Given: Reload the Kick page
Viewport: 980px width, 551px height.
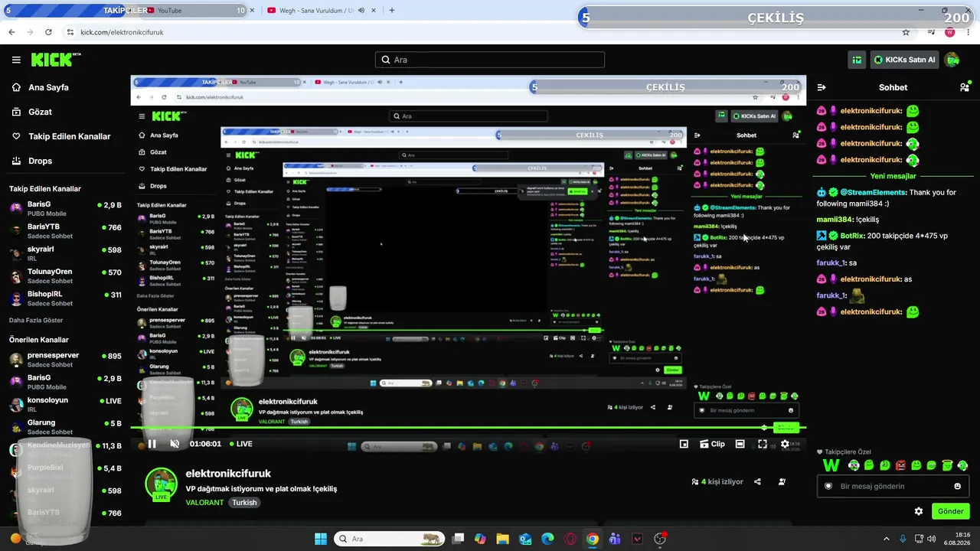Looking at the screenshot, I should pos(48,32).
